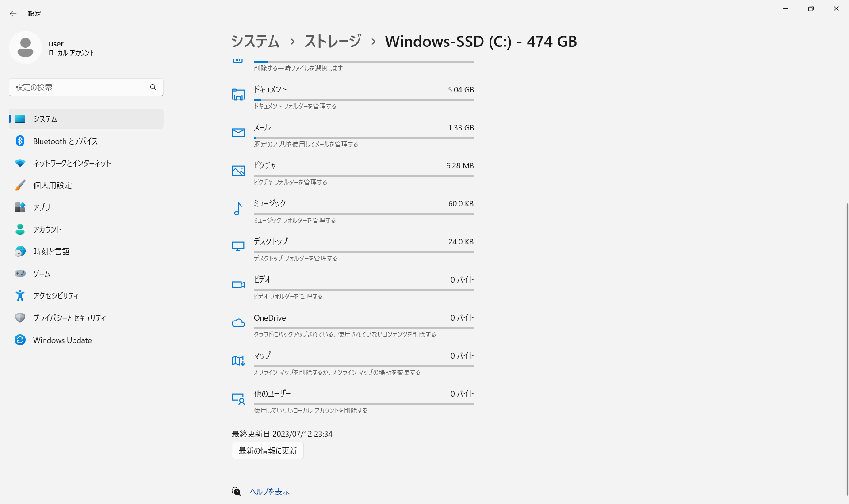Click the OneDrive cloud icon
The height and width of the screenshot is (504, 849).
(238, 323)
